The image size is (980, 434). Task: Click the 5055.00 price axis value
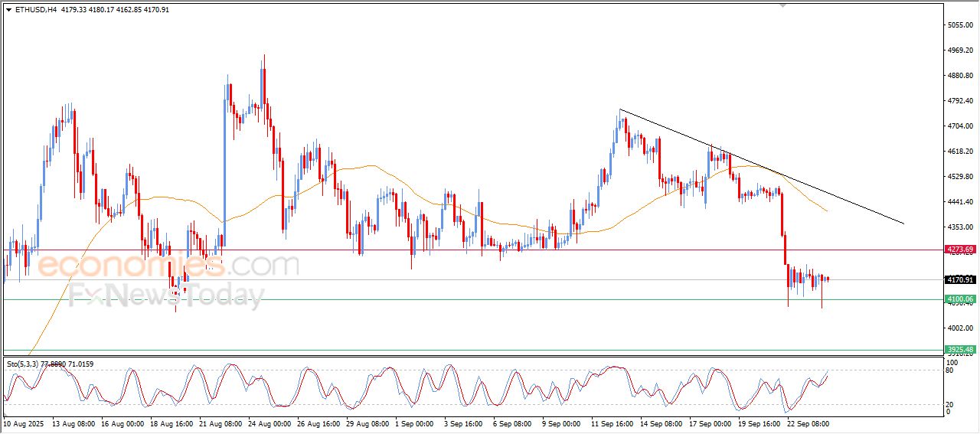coord(960,25)
